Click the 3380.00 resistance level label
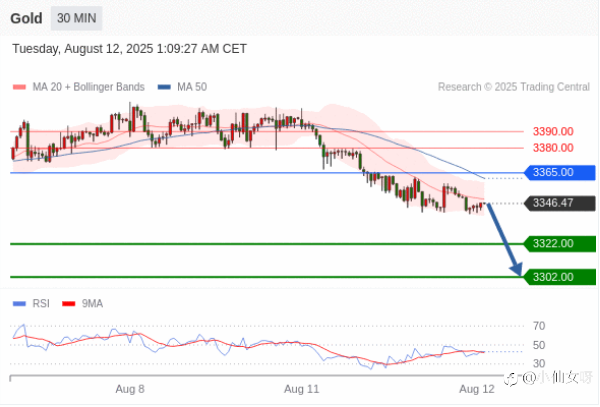The height and width of the screenshot is (407, 600). [x=553, y=148]
